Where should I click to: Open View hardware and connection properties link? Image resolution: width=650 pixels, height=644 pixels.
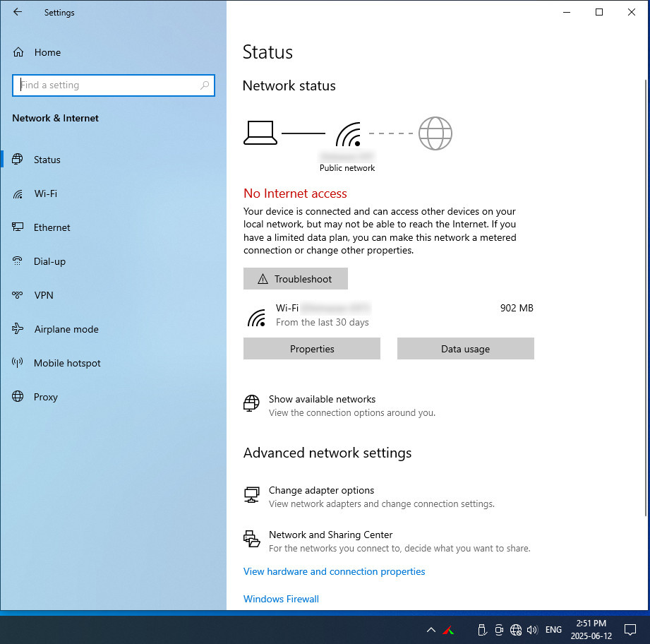click(334, 571)
